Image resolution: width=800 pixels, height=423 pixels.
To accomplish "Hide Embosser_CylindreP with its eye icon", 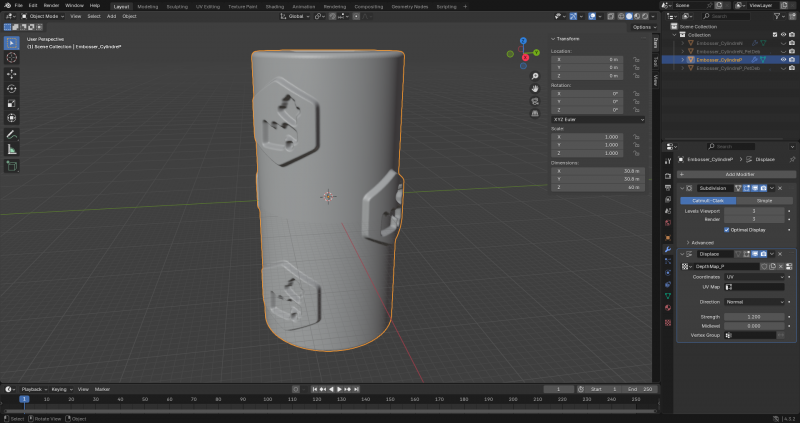I will (782, 60).
